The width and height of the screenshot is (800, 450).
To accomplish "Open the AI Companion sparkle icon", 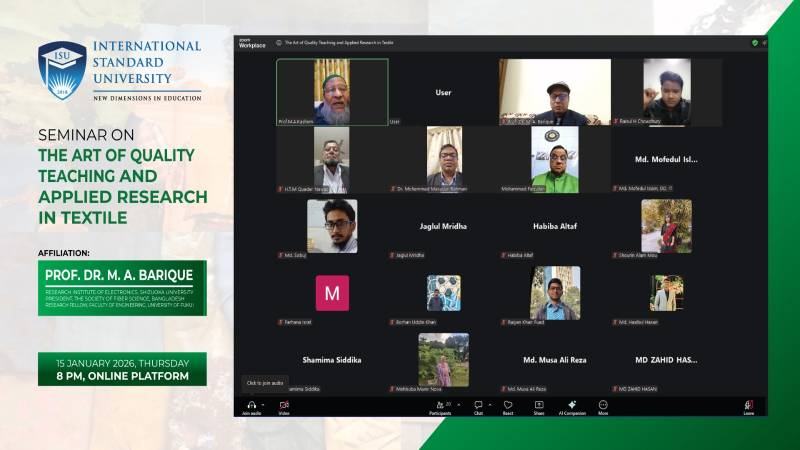I will pos(572,405).
